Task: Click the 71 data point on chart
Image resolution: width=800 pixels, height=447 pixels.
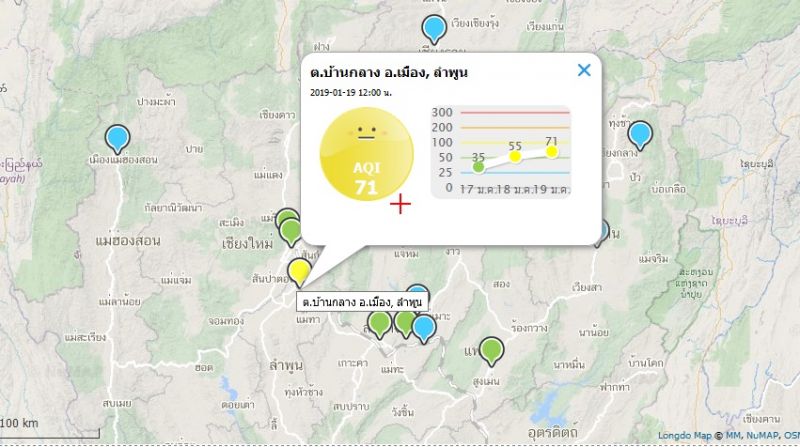Action: click(x=551, y=152)
